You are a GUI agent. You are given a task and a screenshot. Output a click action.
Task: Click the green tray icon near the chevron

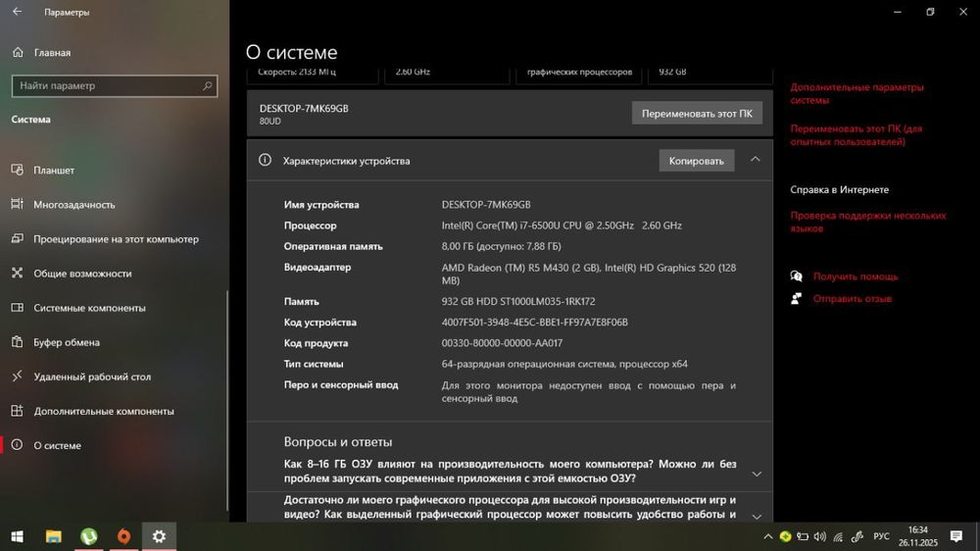[785, 536]
